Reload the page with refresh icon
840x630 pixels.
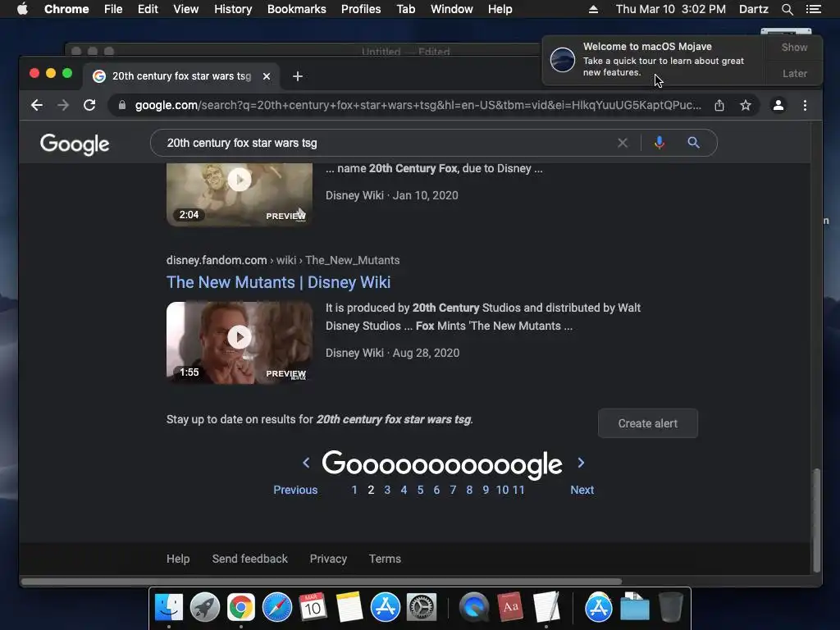point(89,105)
